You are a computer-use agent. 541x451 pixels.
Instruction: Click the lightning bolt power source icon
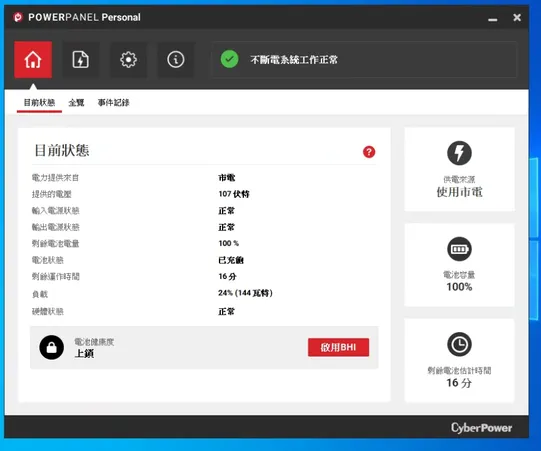click(x=459, y=153)
